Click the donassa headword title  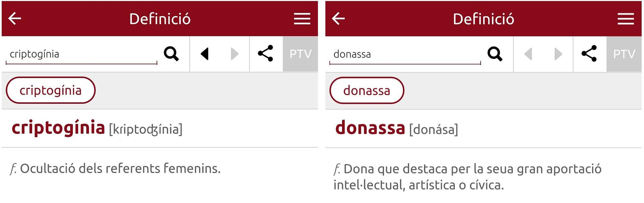(x=370, y=128)
